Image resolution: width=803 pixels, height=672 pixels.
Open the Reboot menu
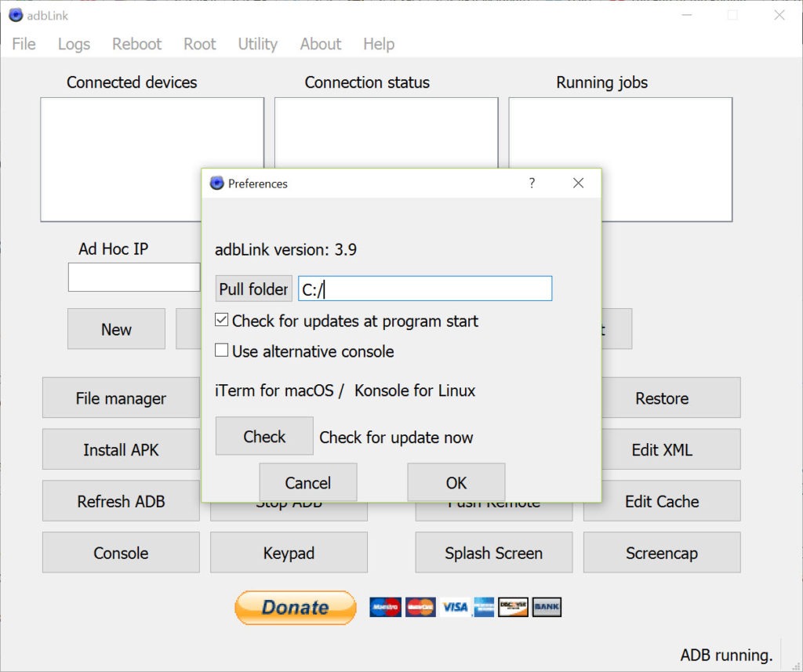point(136,44)
